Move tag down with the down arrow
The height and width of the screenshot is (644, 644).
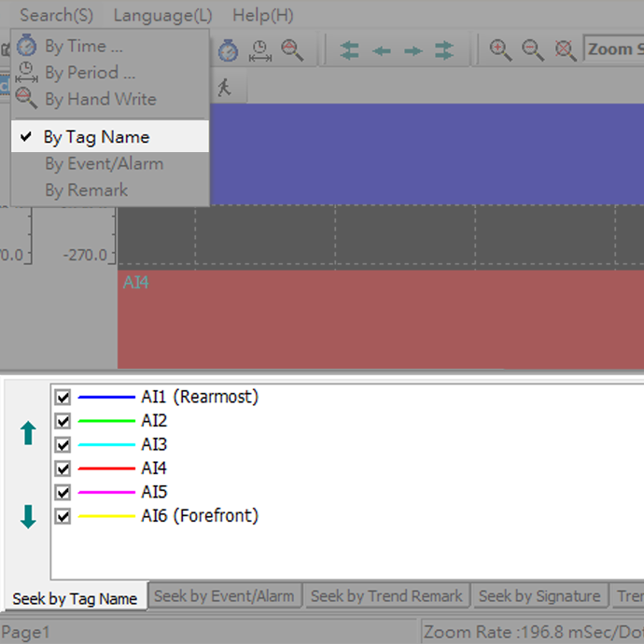28,516
